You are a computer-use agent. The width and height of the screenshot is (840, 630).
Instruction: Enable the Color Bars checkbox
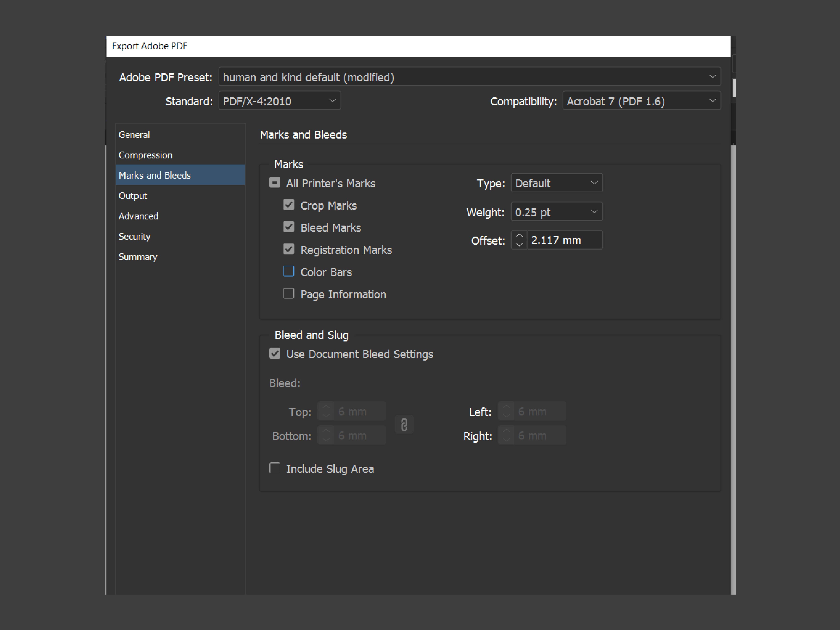click(289, 271)
